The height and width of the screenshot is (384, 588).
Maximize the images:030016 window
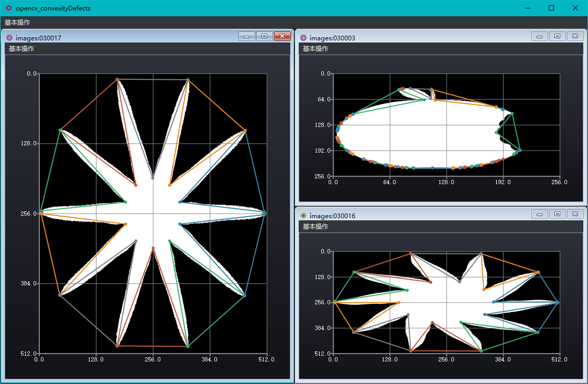coord(557,214)
